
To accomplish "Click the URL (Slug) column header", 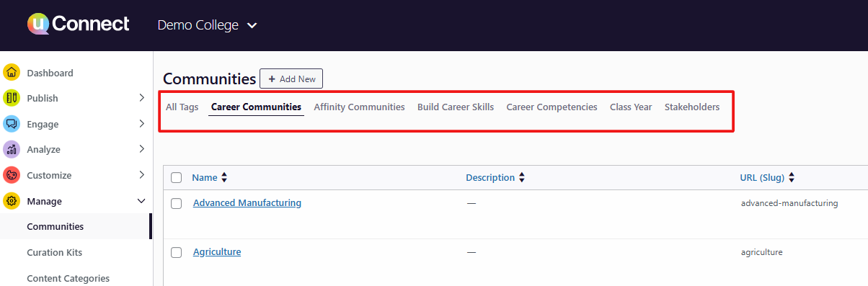I will (763, 177).
